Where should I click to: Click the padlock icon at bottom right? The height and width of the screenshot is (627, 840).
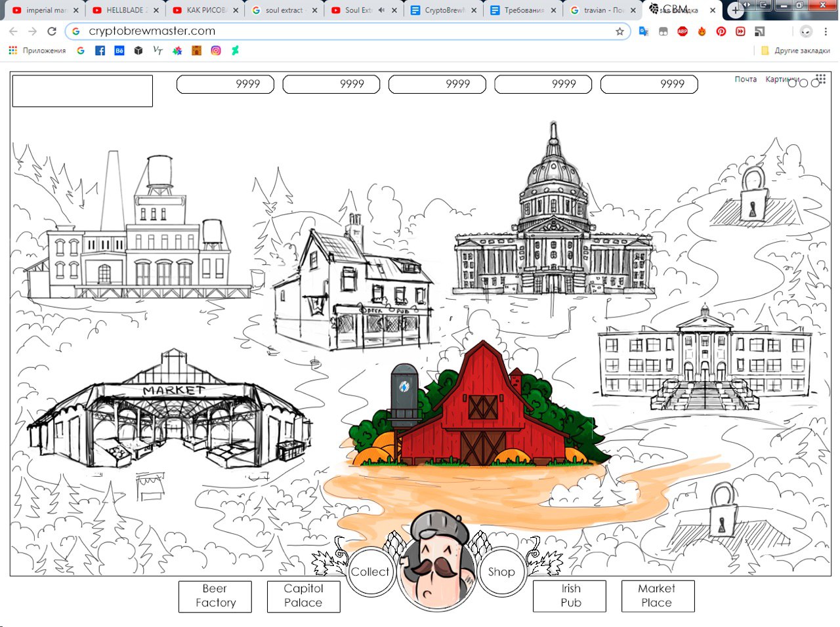point(723,510)
